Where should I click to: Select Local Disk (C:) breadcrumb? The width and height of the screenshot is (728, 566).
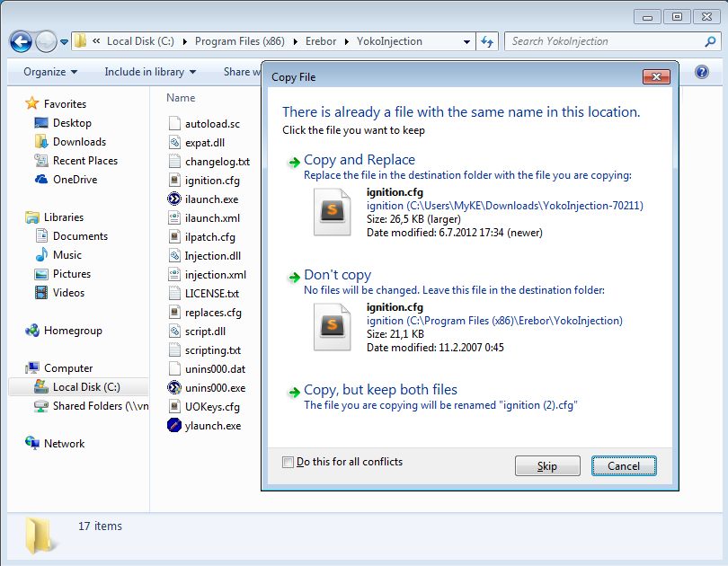click(140, 41)
